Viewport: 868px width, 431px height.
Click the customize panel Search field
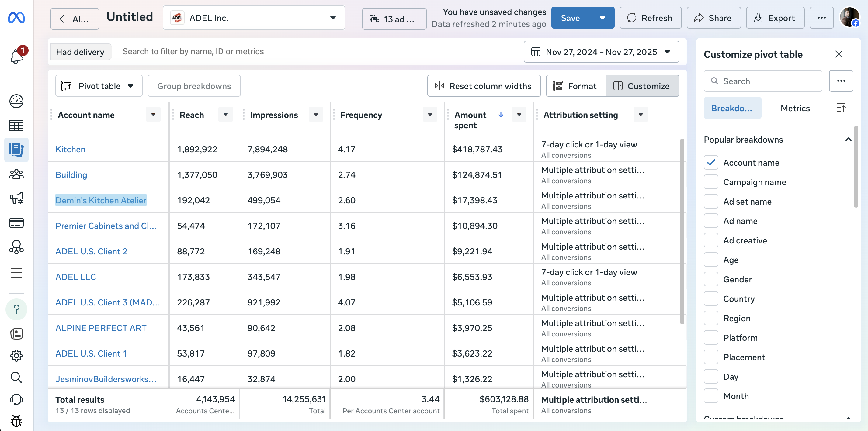762,81
